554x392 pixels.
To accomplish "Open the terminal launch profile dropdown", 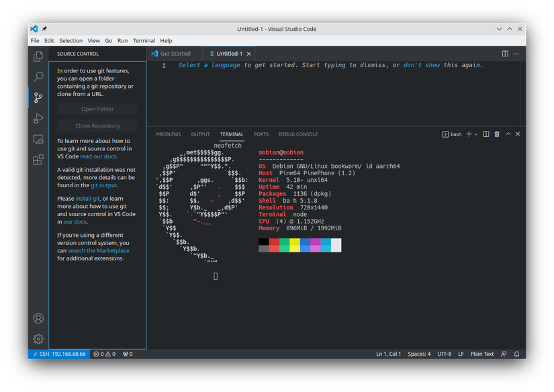I will point(476,134).
